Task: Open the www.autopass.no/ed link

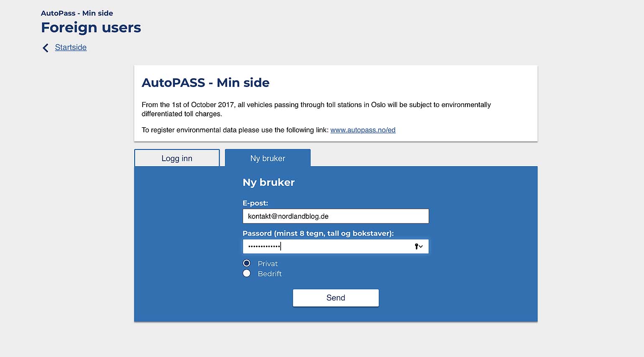Action: [x=363, y=130]
